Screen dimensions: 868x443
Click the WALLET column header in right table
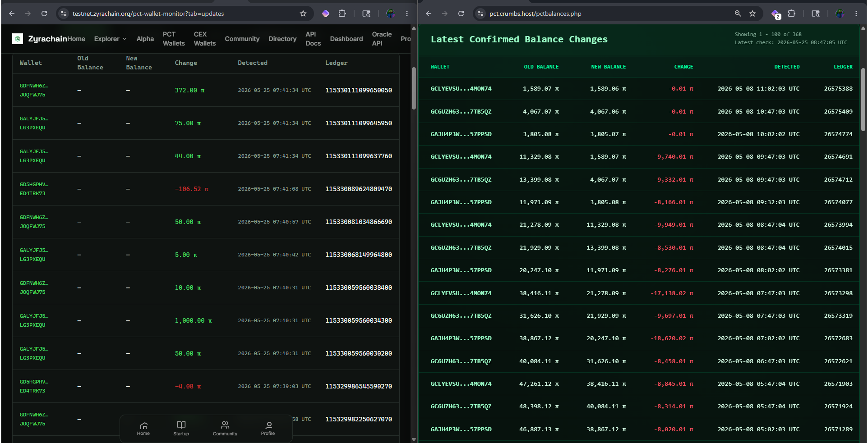(440, 67)
